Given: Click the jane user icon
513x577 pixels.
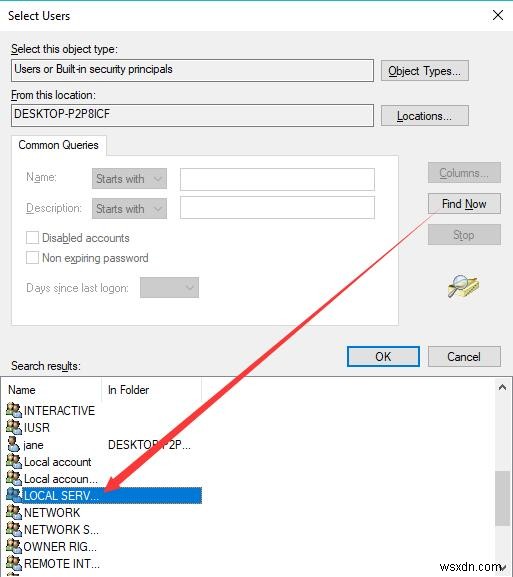Looking at the screenshot, I should click(14, 444).
